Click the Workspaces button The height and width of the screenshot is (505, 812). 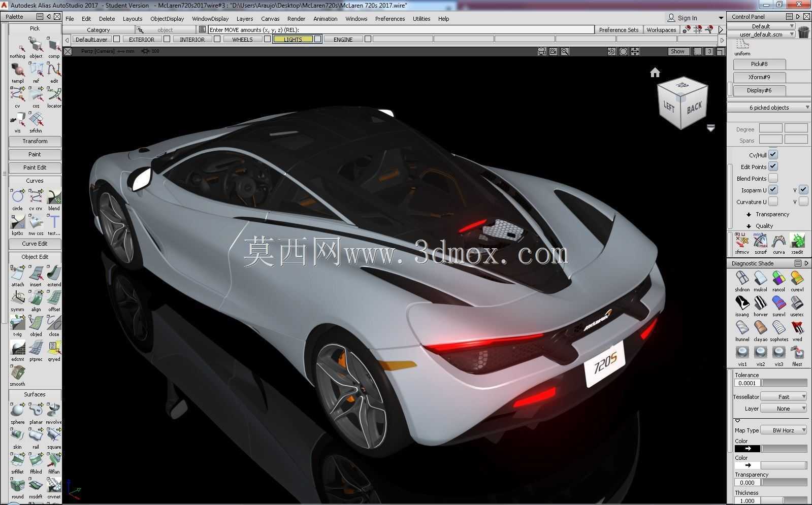(661, 30)
